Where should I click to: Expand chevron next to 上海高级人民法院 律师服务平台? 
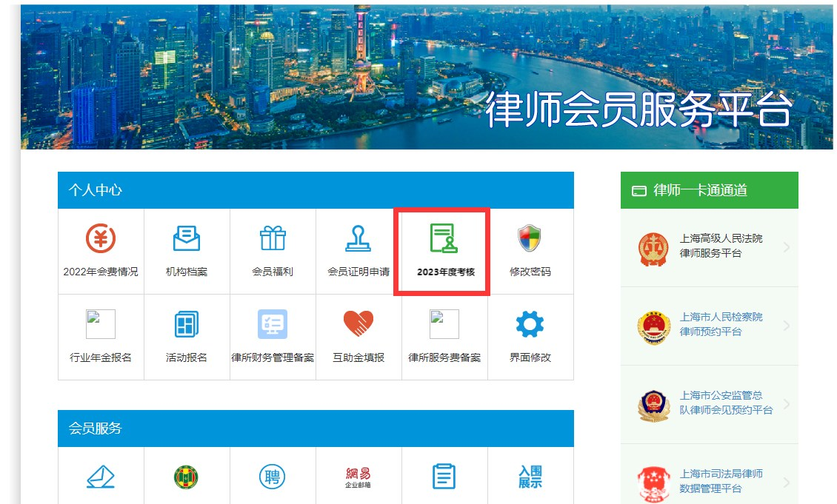pos(786,247)
